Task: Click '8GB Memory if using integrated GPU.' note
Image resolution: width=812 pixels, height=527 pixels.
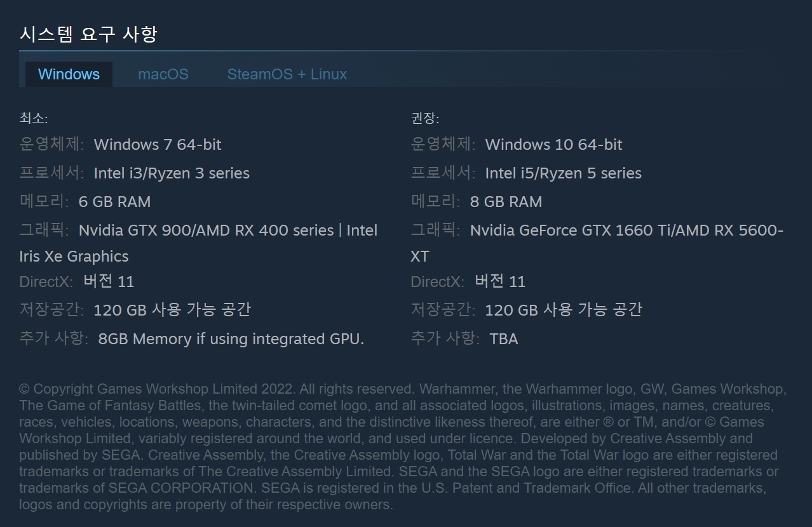Action: [231, 339]
